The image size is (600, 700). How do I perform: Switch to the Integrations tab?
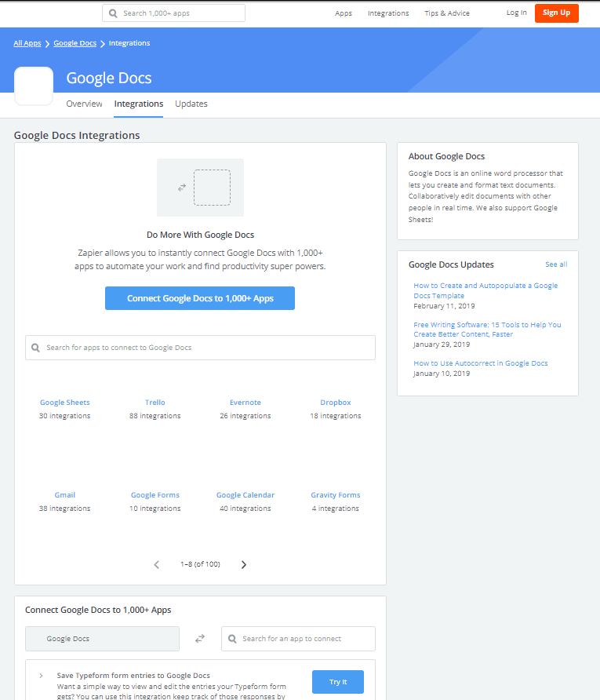click(139, 104)
